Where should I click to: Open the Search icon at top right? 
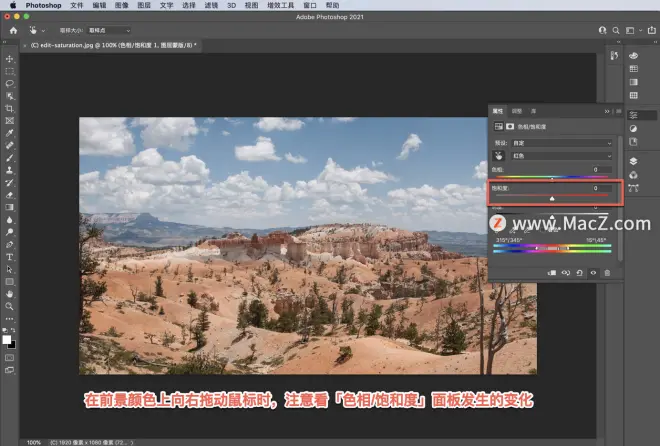[616, 30]
